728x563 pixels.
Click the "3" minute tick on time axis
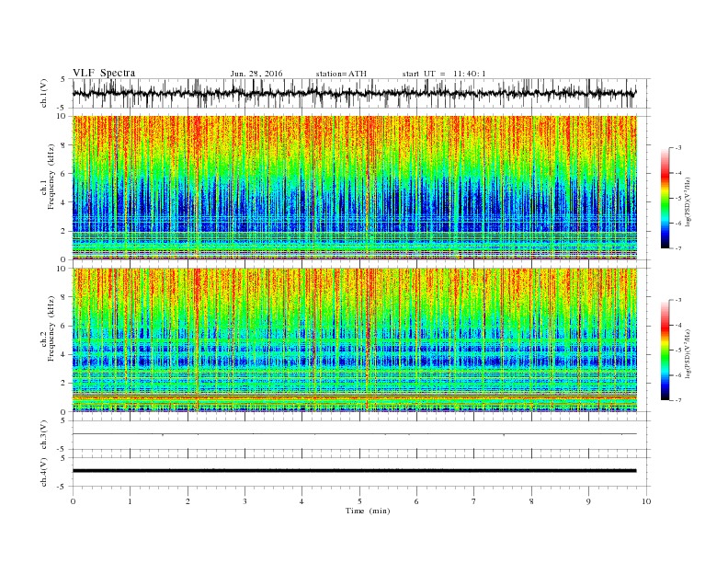click(x=245, y=501)
